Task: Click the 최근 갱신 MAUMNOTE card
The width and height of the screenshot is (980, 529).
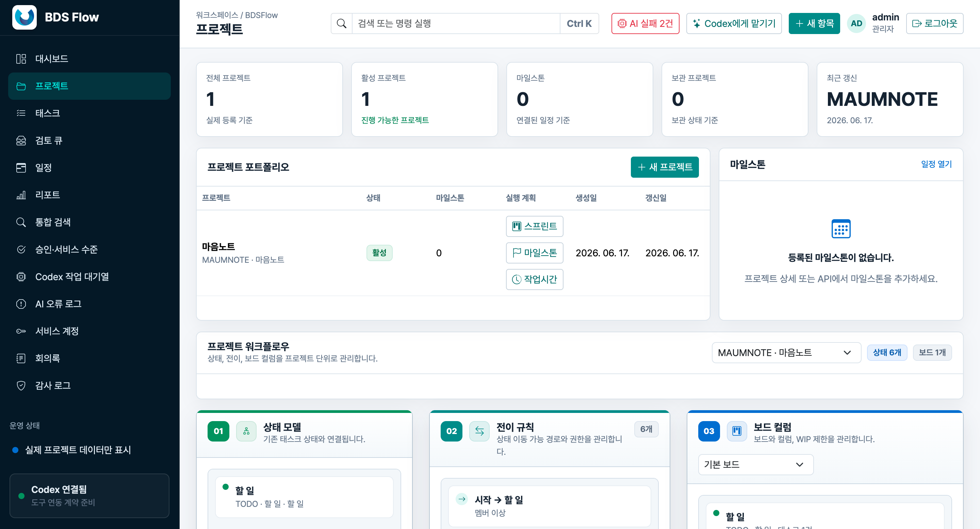Action: [890, 100]
